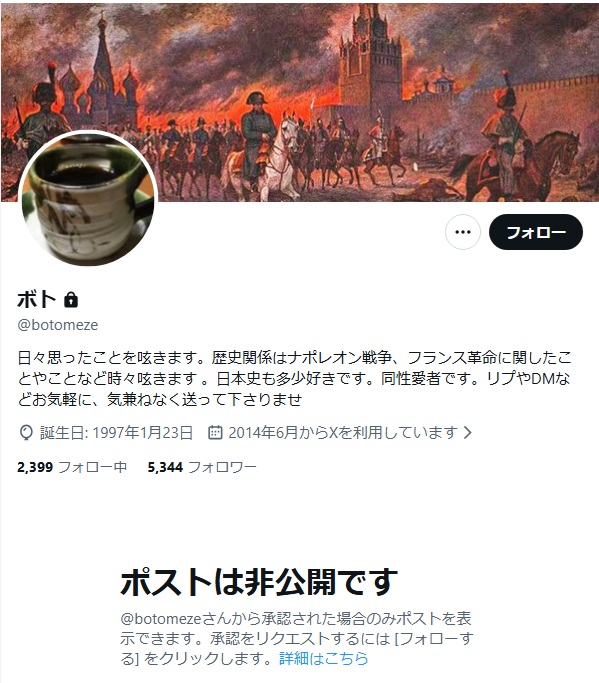Click the calendar icon before join date

click(x=215, y=433)
